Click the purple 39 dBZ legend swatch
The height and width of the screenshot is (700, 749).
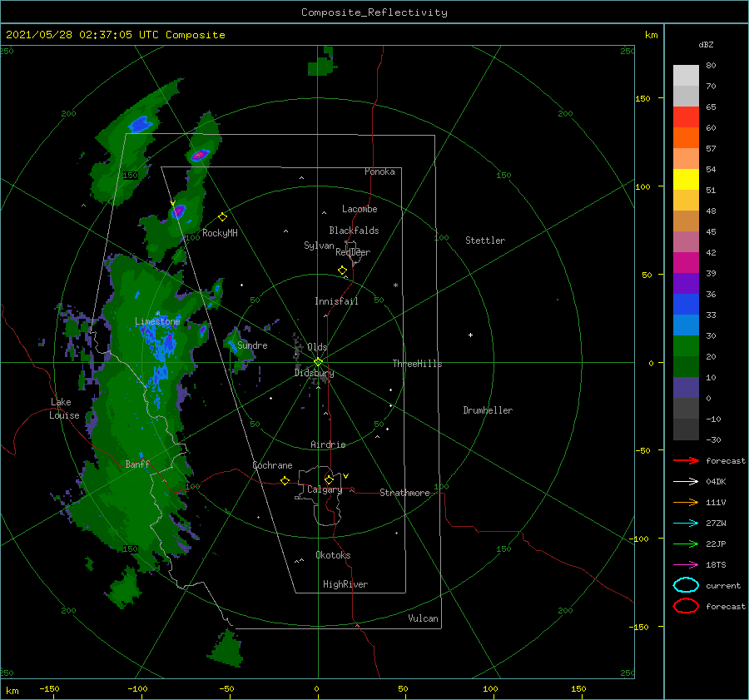coord(686,283)
